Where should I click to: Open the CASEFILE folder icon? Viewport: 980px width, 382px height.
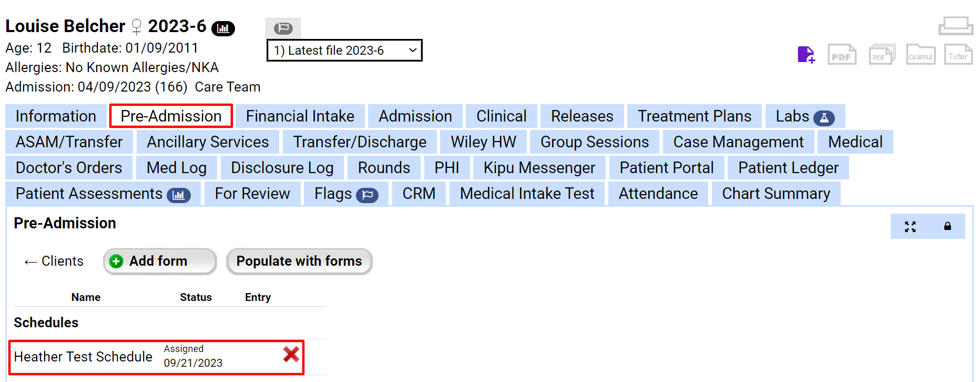(x=920, y=54)
